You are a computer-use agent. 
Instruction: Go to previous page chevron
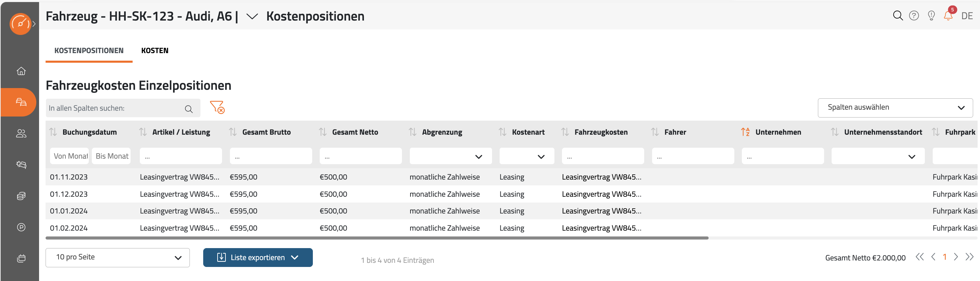pos(933,257)
